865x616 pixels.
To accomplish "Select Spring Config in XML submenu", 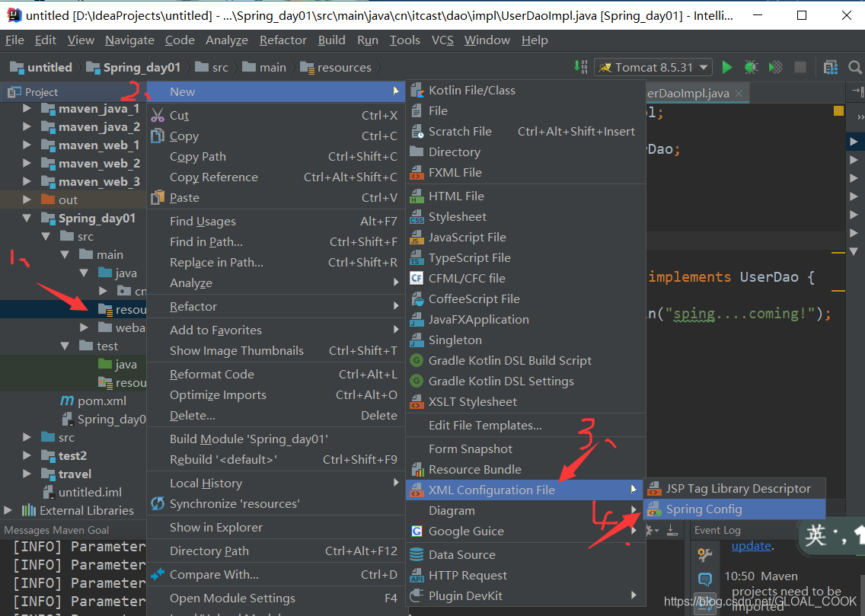I will [734, 509].
